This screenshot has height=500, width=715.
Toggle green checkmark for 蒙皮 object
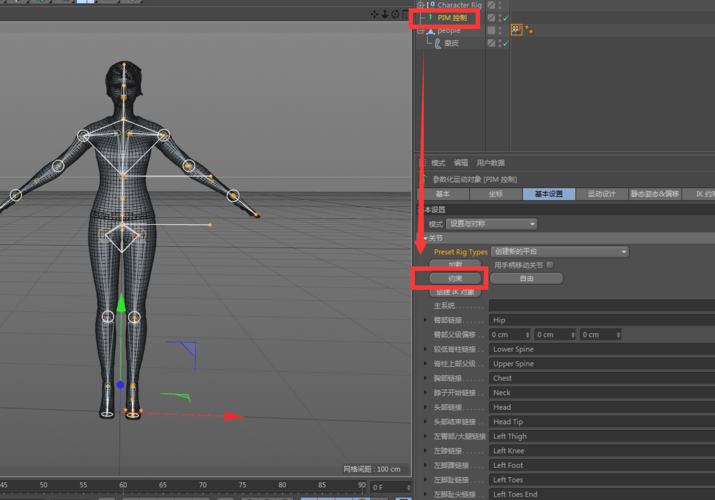coord(505,43)
